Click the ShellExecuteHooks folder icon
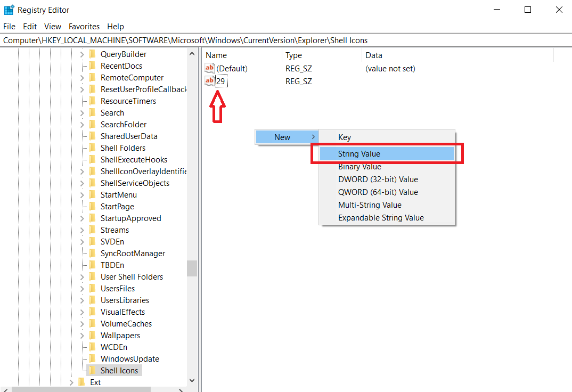Screen dimensions: 572x392 [x=92, y=159]
